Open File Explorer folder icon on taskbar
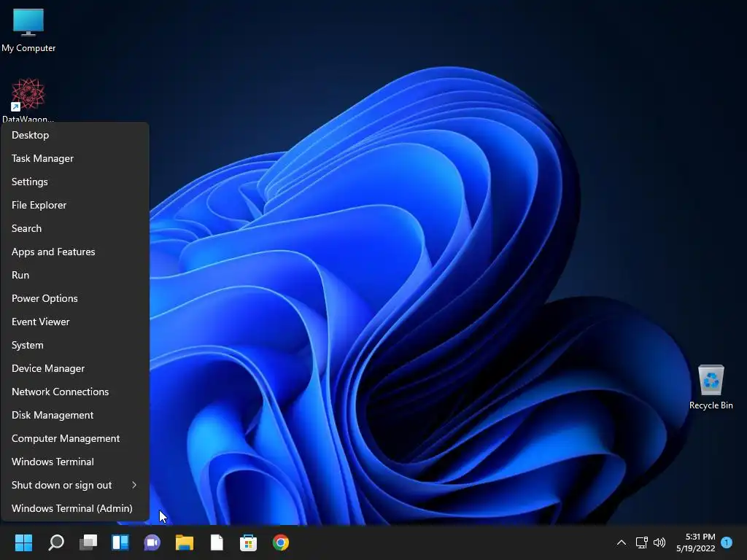This screenshot has height=560, width=747. pyautogui.click(x=185, y=542)
